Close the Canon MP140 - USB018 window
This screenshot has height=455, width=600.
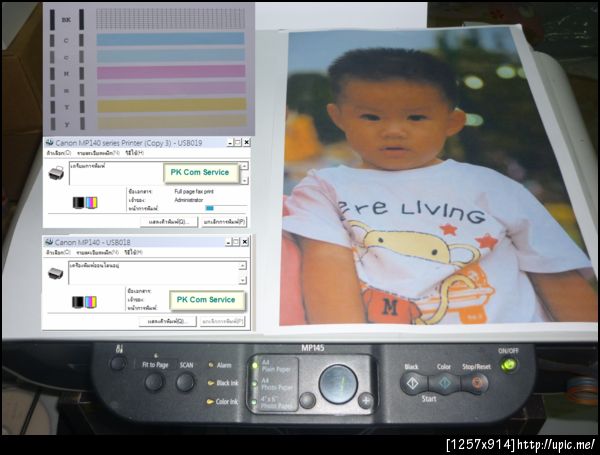point(245,242)
